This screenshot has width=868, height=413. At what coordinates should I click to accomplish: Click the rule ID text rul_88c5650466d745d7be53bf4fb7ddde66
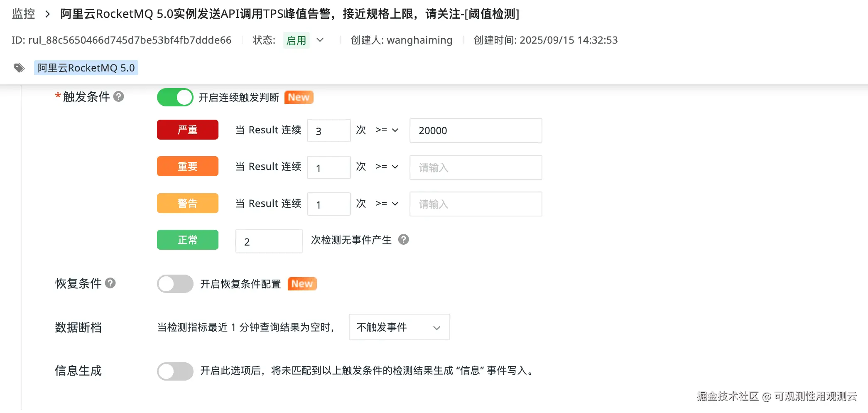click(130, 40)
